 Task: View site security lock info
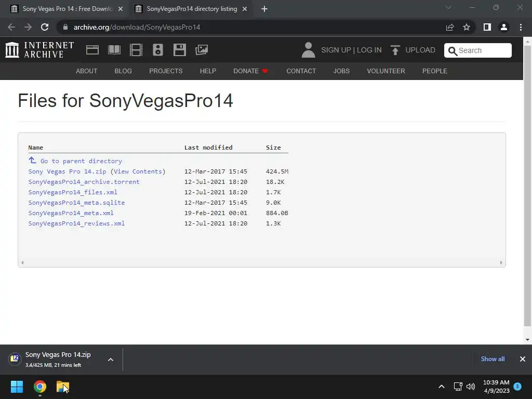65,27
